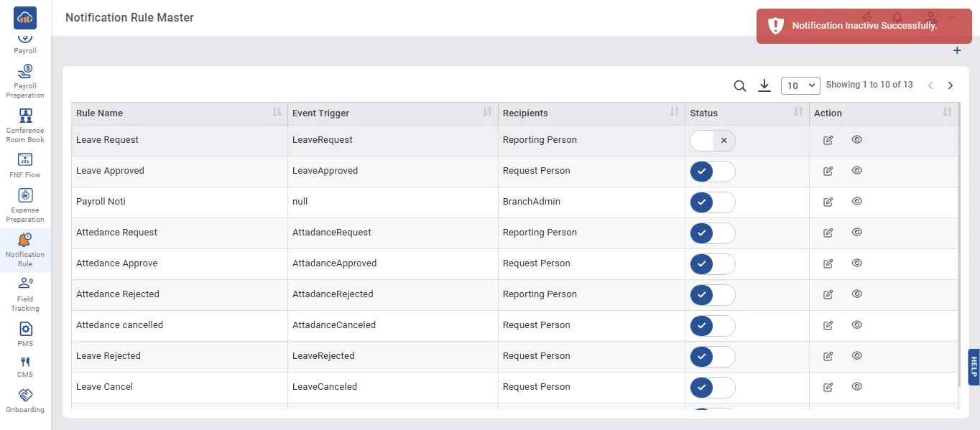This screenshot has width=980, height=430.
Task: Open the rows-per-page dropdown showing 10
Action: [x=800, y=85]
